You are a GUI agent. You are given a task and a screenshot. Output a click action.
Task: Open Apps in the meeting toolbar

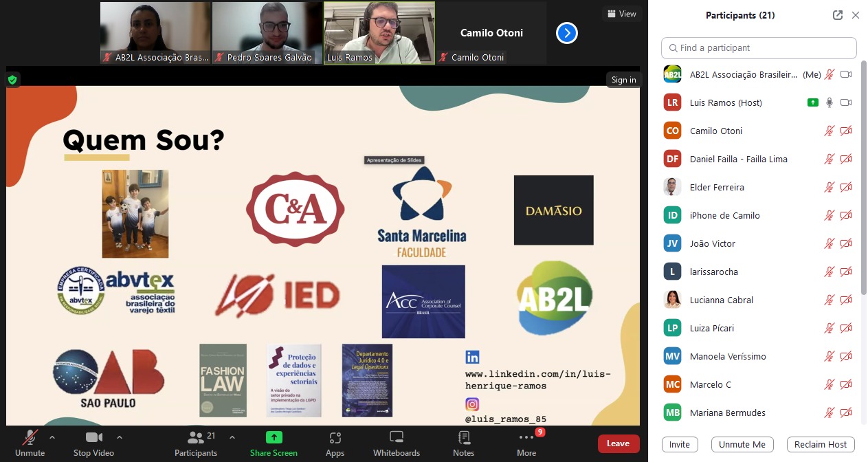tap(335, 443)
